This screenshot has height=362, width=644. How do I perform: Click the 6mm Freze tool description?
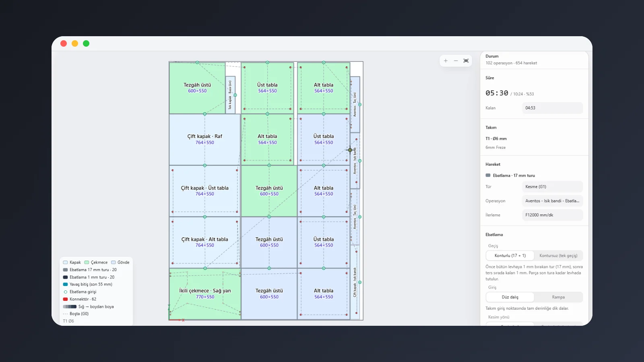pyautogui.click(x=495, y=148)
